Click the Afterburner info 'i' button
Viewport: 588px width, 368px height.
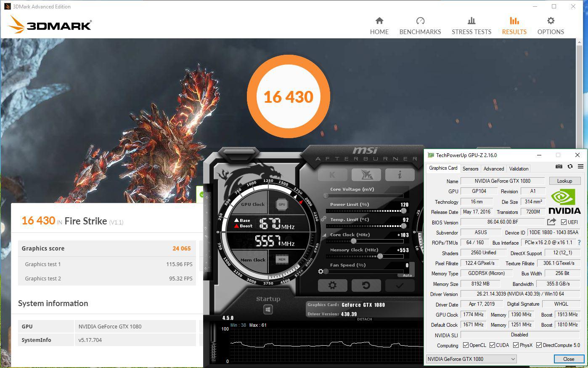[x=399, y=174]
